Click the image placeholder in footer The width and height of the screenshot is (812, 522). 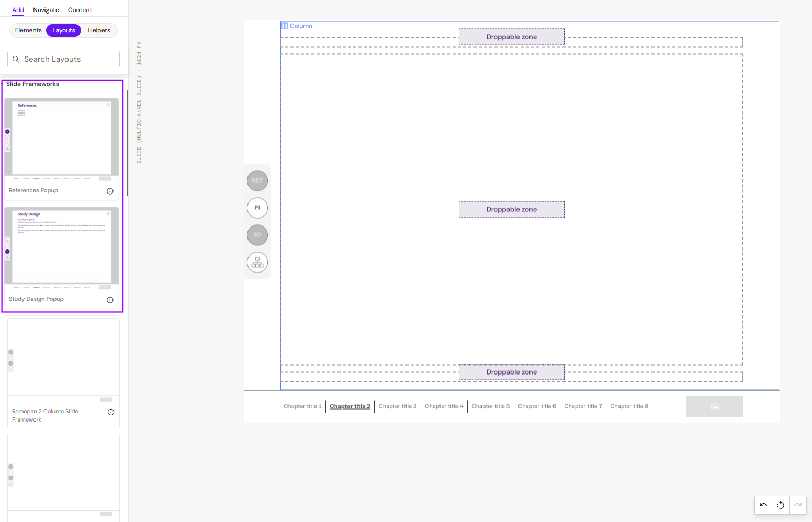715,406
